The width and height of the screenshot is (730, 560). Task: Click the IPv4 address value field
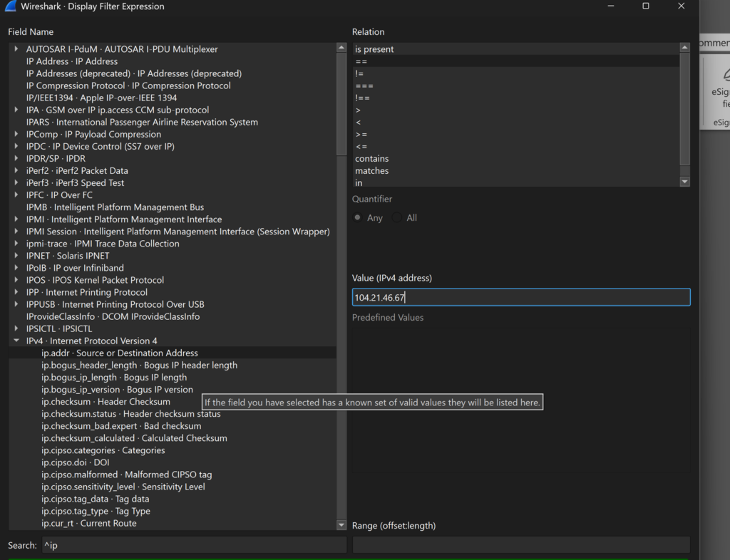tap(520, 297)
